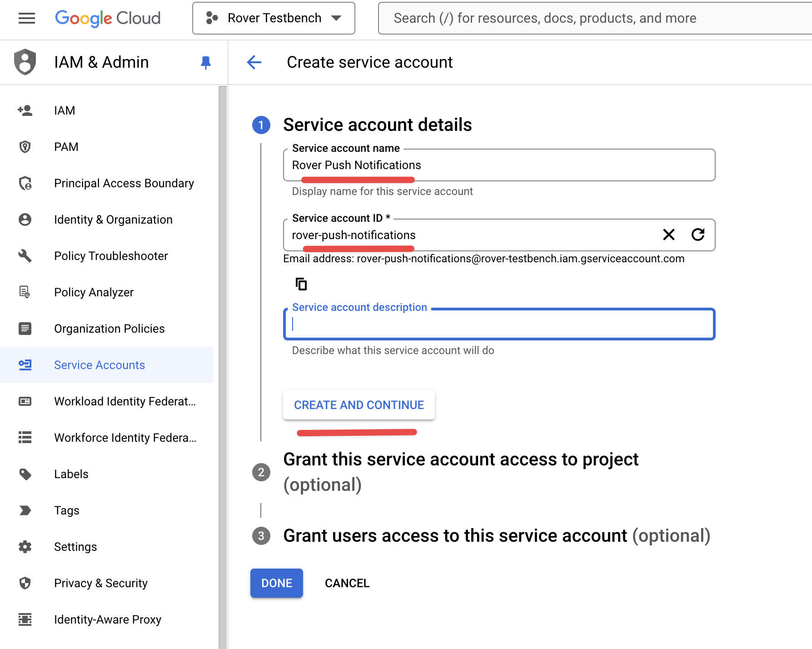This screenshot has width=812, height=649.
Task: Click the sidebar vertical scrollbar
Action: click(223, 366)
